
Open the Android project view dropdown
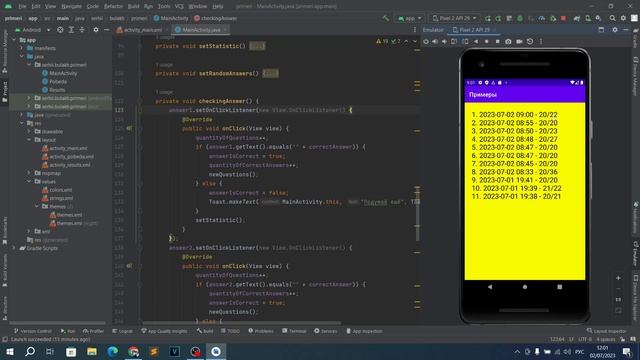pos(33,30)
